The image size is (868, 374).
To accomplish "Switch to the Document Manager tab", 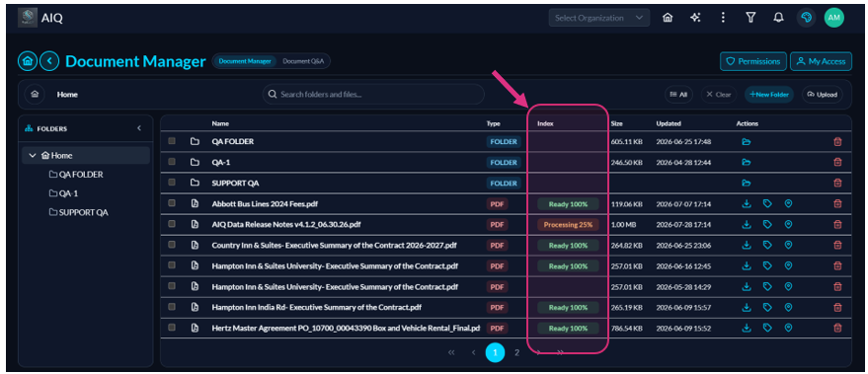I will click(x=245, y=61).
